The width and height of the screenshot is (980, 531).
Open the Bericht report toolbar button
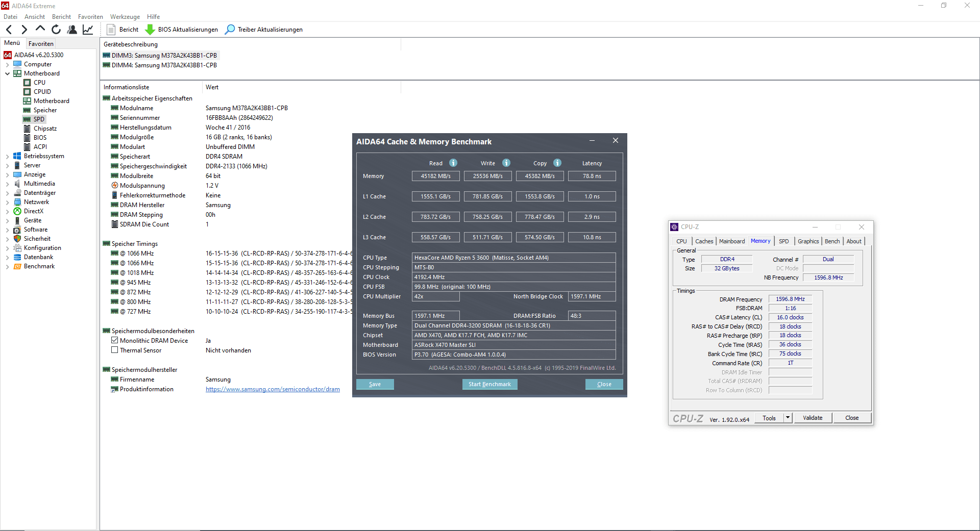coord(123,30)
